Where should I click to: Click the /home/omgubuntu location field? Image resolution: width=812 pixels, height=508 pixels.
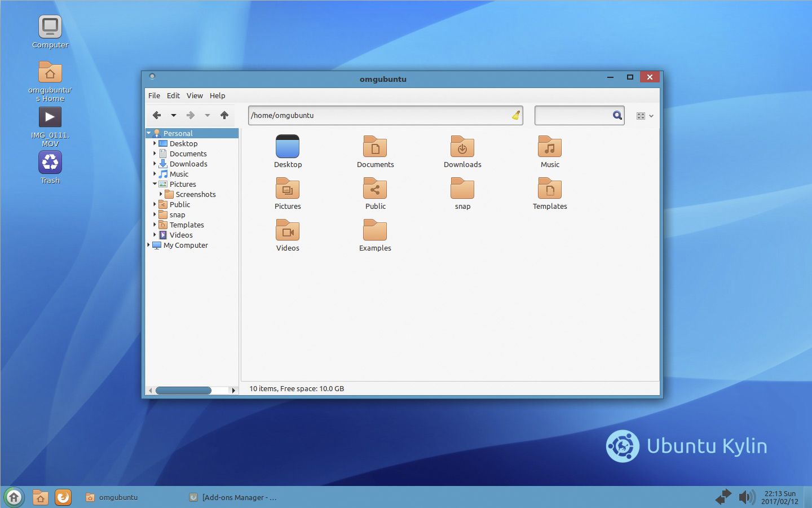click(378, 115)
